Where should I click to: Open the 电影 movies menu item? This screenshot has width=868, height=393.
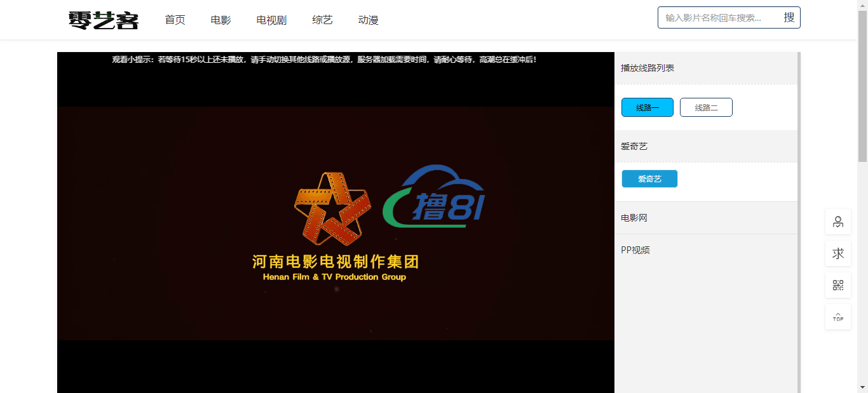coord(220,20)
